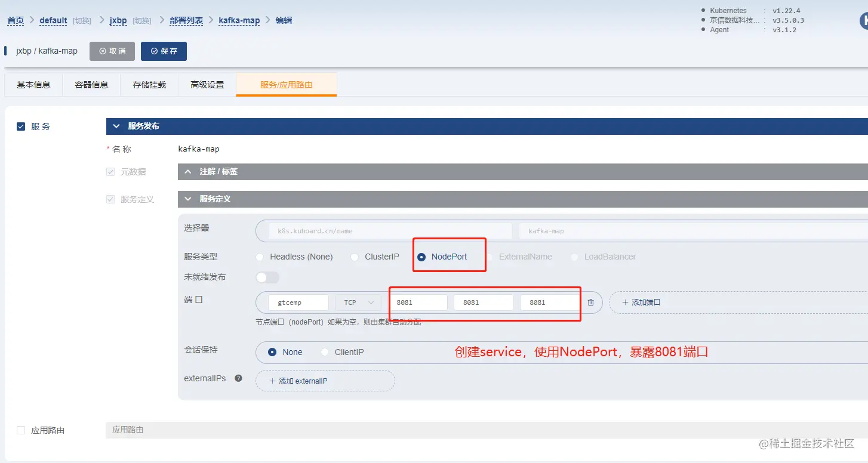Navigate to 部署列表 in the breadcrumb
Image resolution: width=868 pixels, height=463 pixels.
tap(186, 20)
